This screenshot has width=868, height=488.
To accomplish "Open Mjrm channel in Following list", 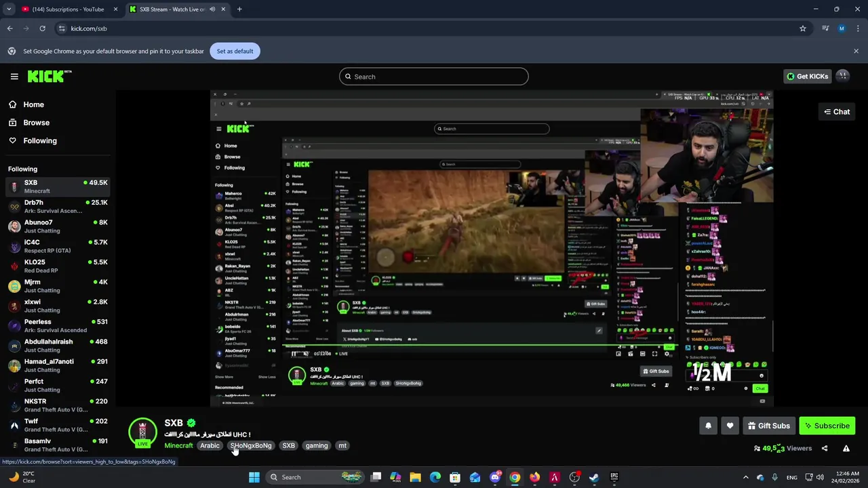I will pos(58,286).
